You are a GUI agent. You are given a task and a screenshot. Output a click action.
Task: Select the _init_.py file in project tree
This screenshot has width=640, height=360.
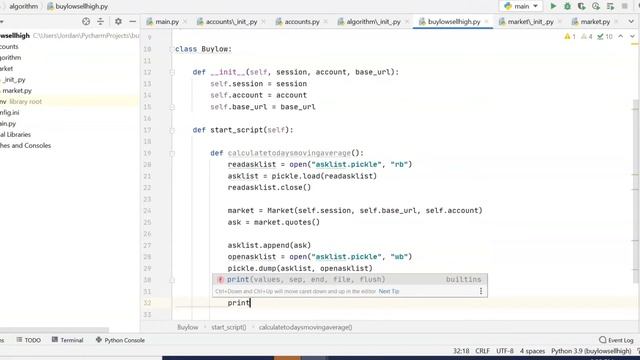[x=14, y=80]
